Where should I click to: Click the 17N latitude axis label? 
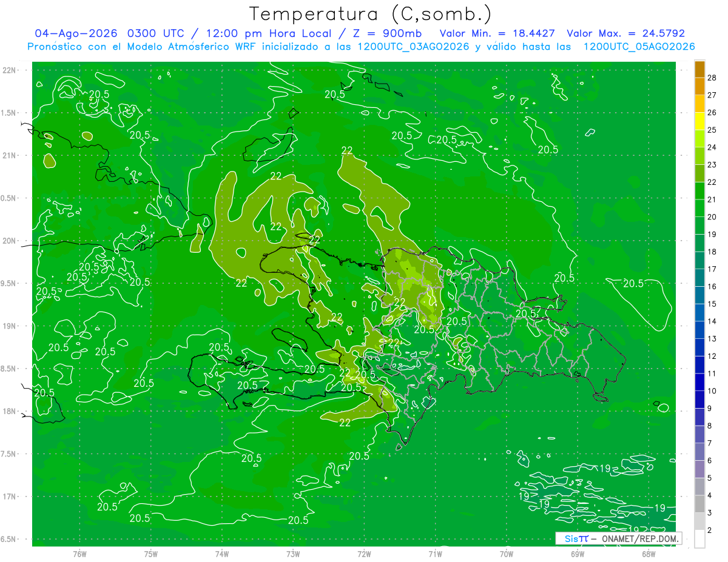point(10,497)
